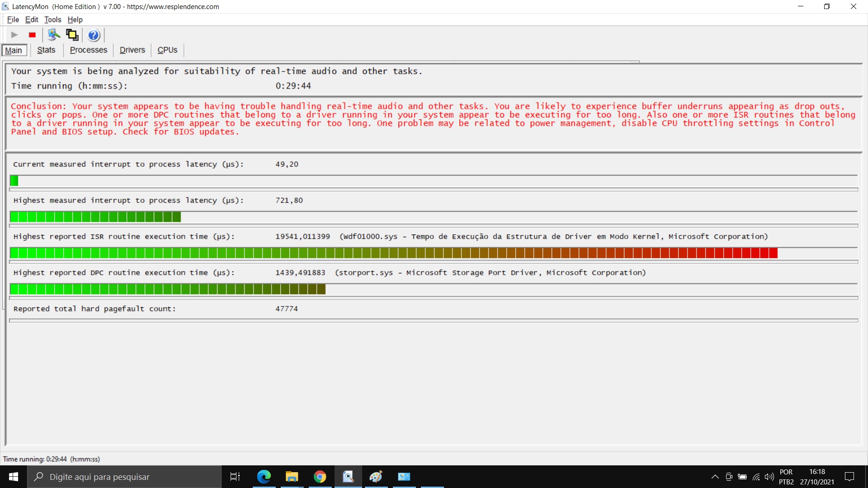Open the notification center icon
868x488 pixels.
click(x=849, y=477)
